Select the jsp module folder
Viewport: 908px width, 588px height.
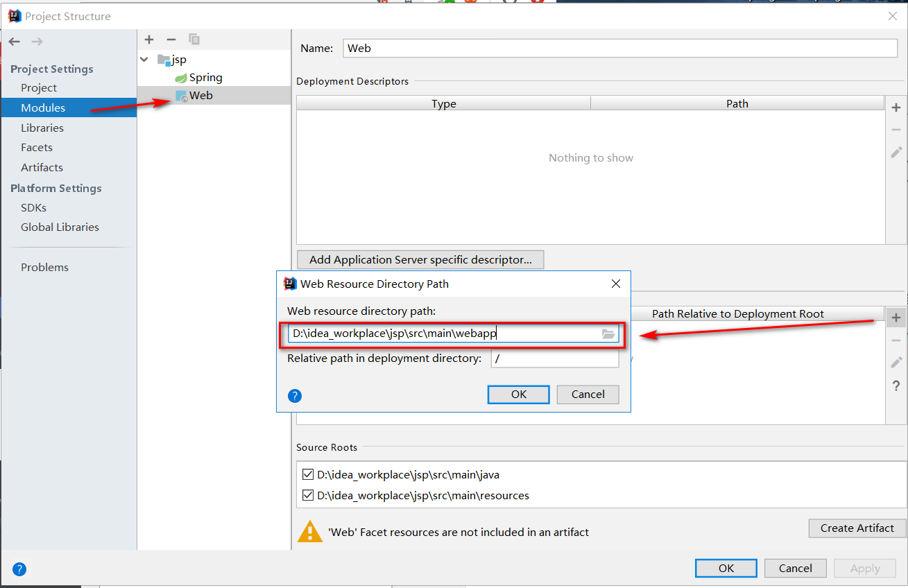(171, 60)
